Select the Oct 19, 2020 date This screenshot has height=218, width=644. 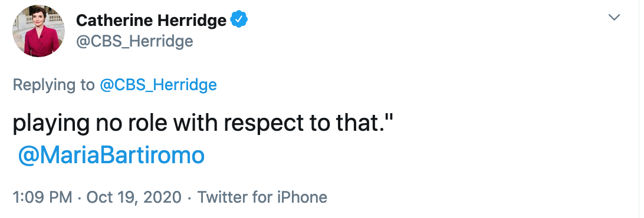134,197
